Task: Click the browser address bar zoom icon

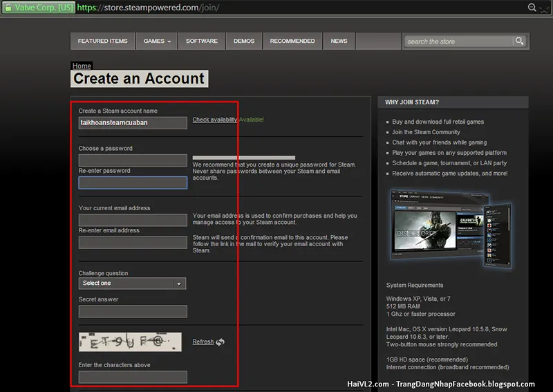Action: (x=532, y=8)
